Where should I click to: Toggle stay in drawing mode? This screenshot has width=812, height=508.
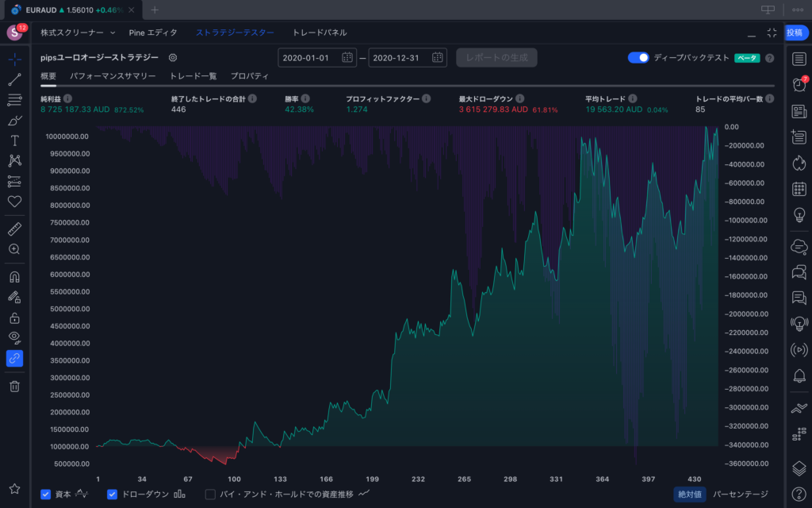click(x=14, y=297)
